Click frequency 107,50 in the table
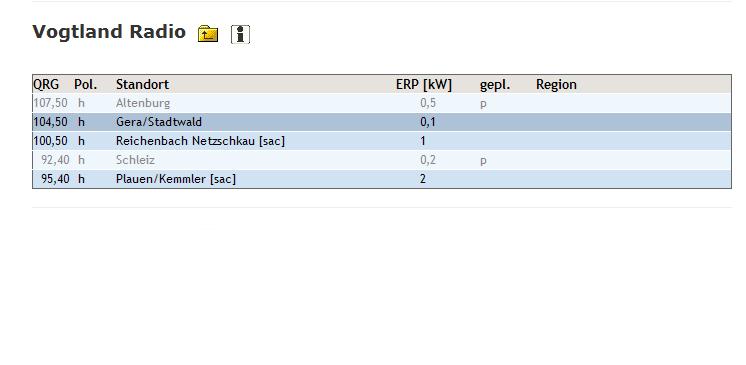Screen dimensions: 746x365 click(x=50, y=103)
